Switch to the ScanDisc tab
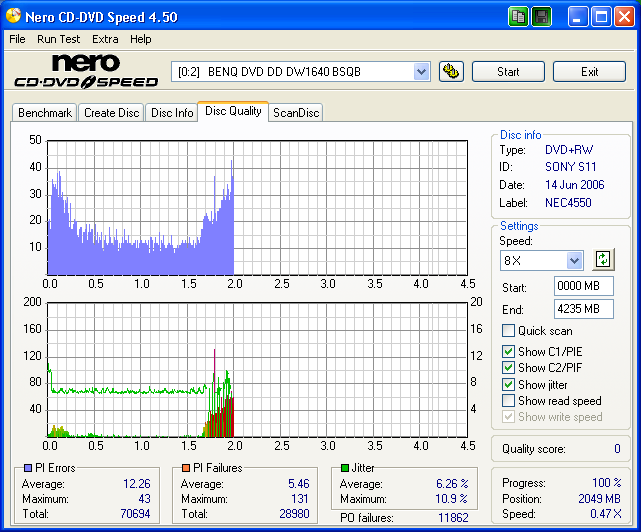 click(296, 113)
